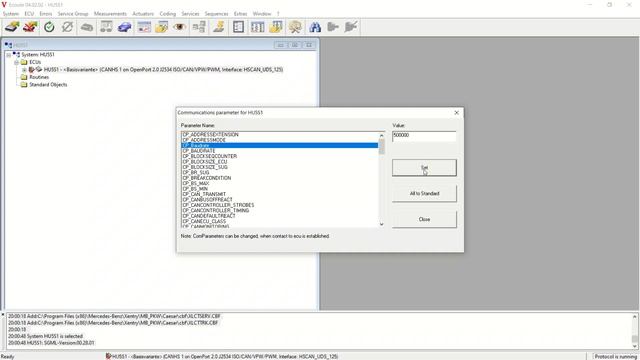The width and height of the screenshot is (640, 360).
Task: Click the Value input field showing 500000
Action: 424,136
